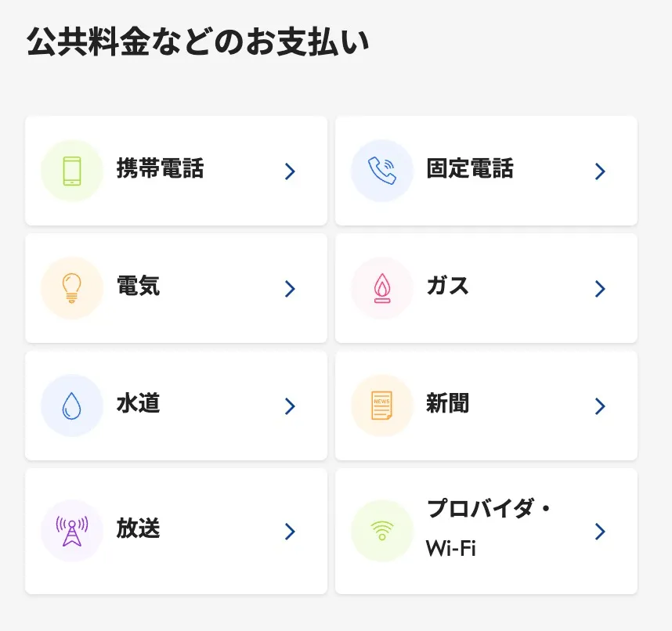This screenshot has height=631, width=672.
Task: Click the orange light bulb electricity icon
Action: 72,288
